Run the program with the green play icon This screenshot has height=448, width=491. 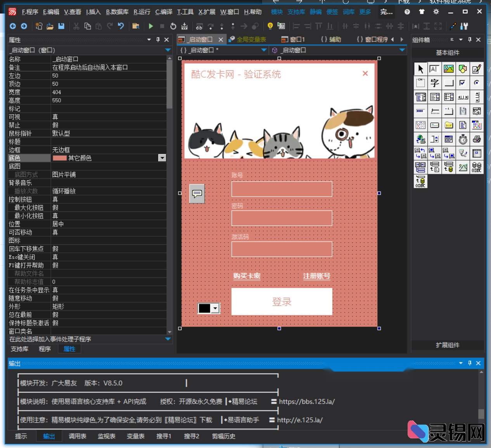151,26
